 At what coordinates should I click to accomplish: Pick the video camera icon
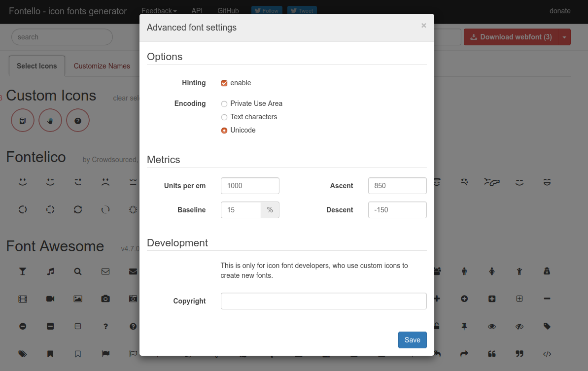tap(50, 299)
